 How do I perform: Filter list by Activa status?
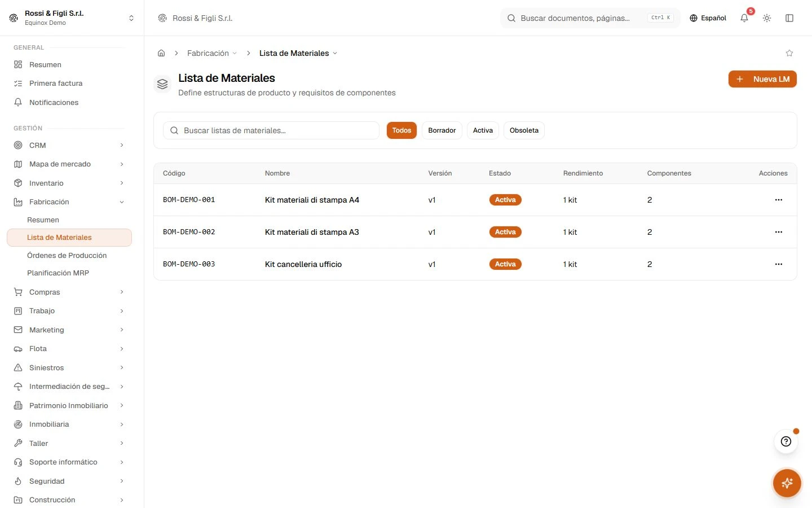click(x=483, y=130)
